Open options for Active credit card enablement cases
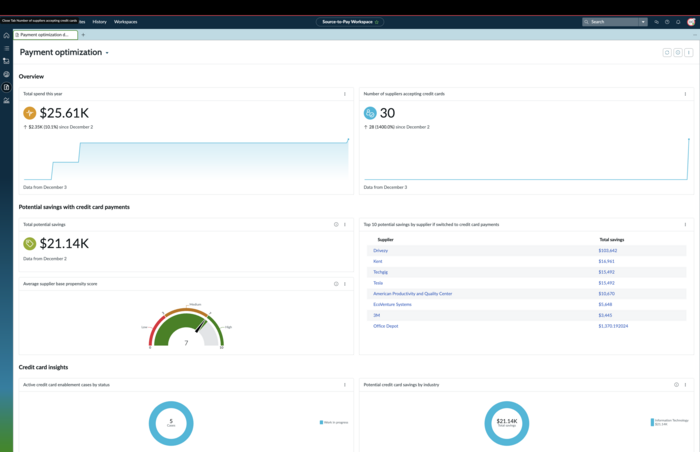This screenshot has width=700, height=452. click(345, 385)
